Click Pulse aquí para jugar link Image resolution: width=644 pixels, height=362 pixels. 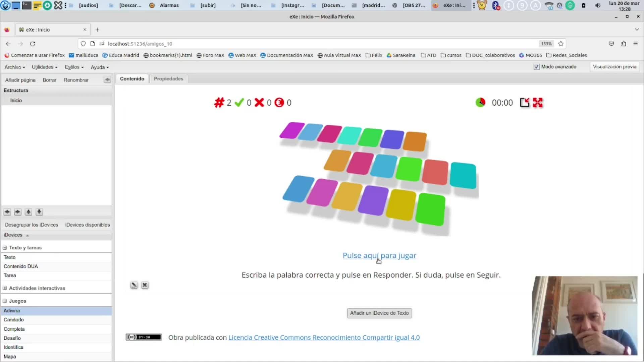pos(379,255)
